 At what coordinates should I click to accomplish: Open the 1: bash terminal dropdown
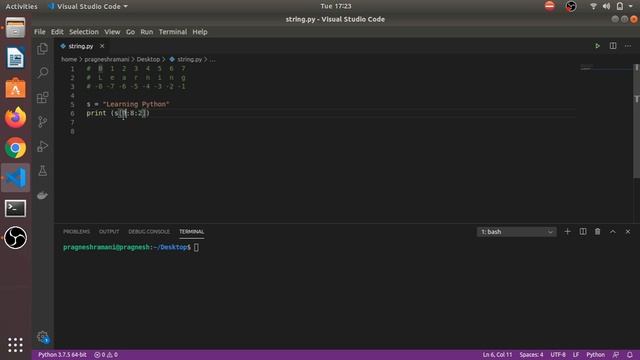pos(516,232)
